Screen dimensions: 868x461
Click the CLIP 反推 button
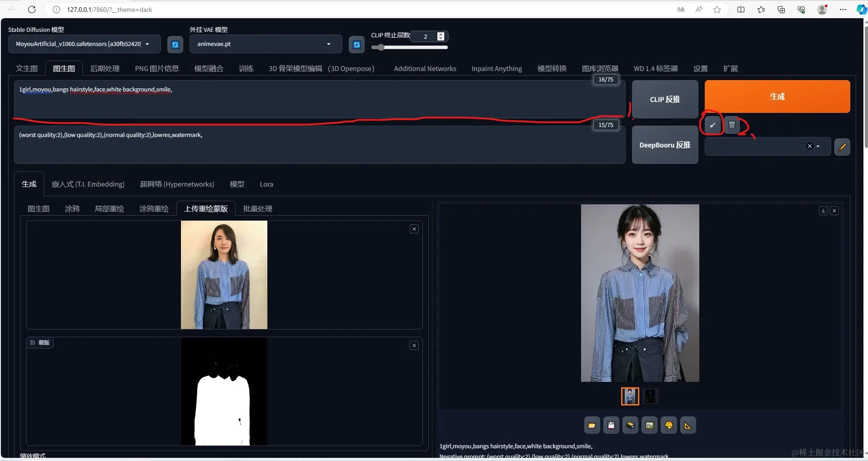pos(665,99)
